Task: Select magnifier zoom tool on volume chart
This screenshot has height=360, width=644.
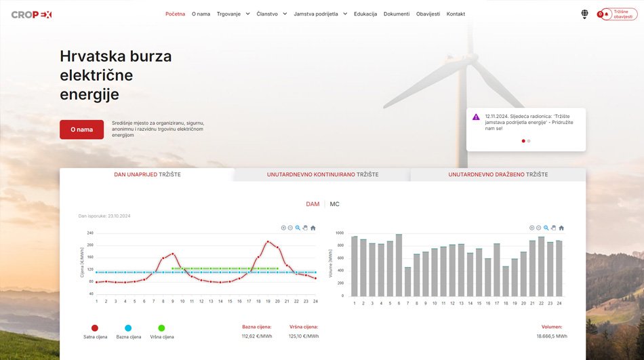Action: 546,228
